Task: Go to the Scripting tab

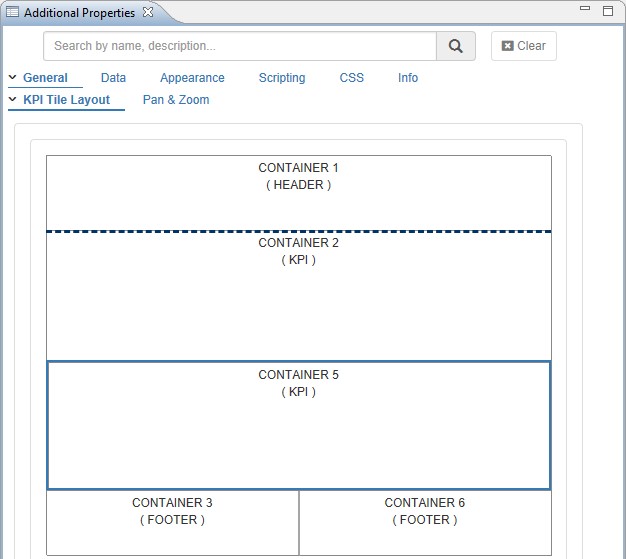Action: tap(282, 78)
